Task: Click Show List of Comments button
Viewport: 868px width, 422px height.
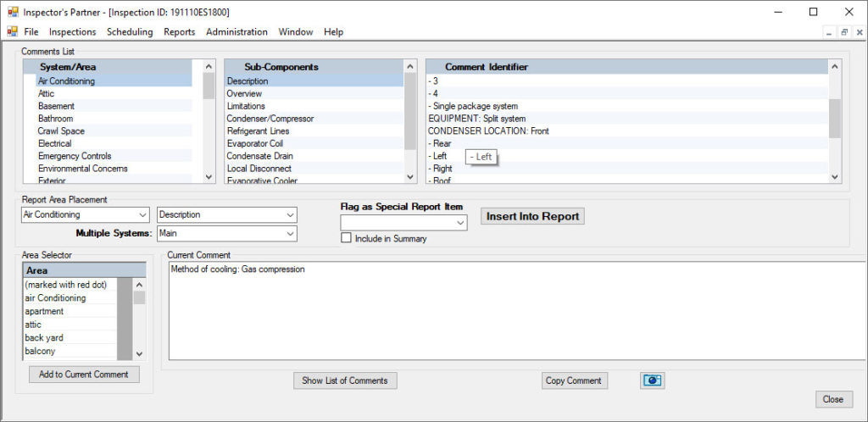Action: [345, 380]
